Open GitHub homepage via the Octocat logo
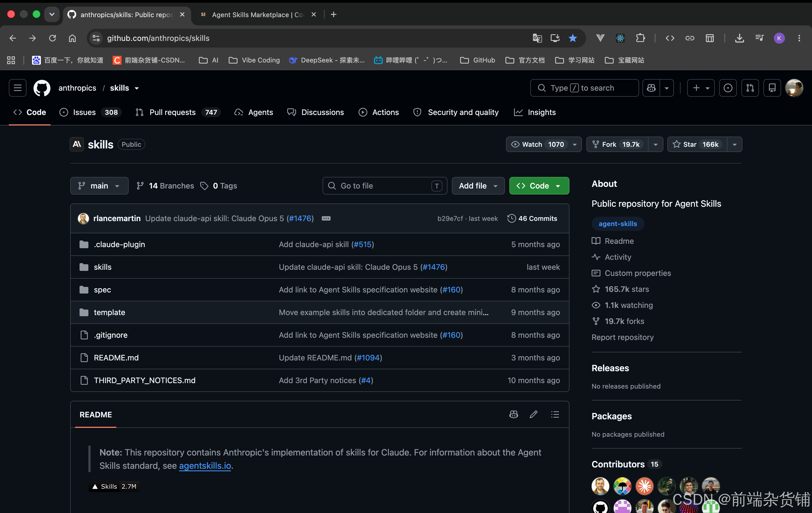Viewport: 812px width, 513px height. [x=42, y=88]
